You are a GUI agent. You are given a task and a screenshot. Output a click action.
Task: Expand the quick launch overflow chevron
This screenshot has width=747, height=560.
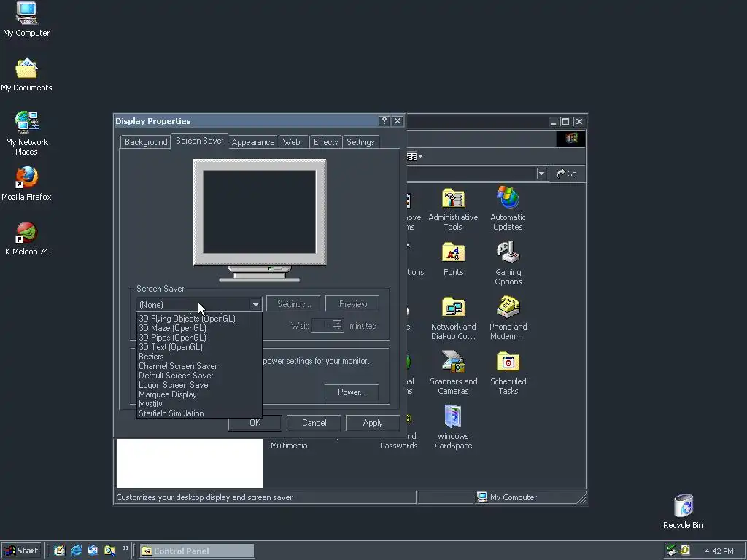click(x=125, y=548)
